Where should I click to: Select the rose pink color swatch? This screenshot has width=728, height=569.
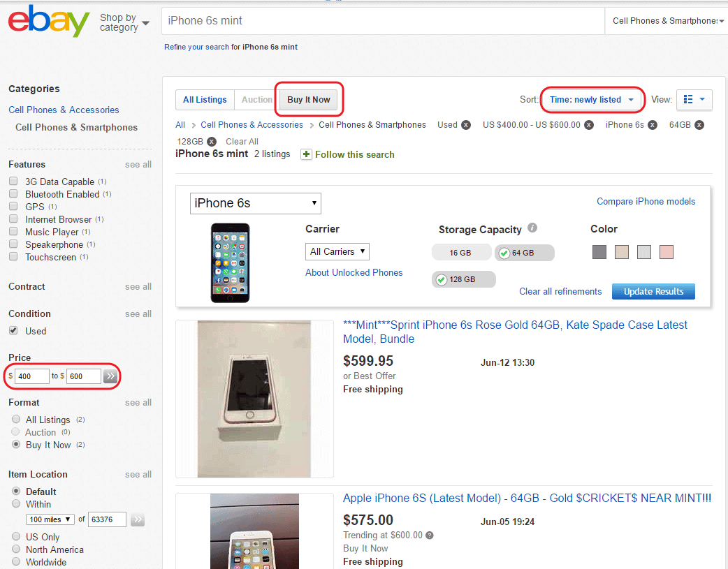tap(666, 251)
